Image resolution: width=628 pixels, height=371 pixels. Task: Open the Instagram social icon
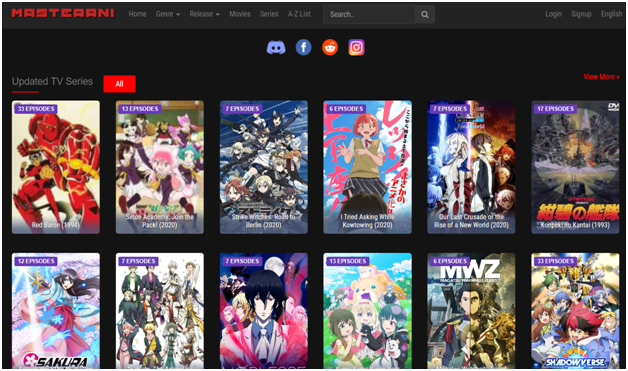tap(356, 48)
